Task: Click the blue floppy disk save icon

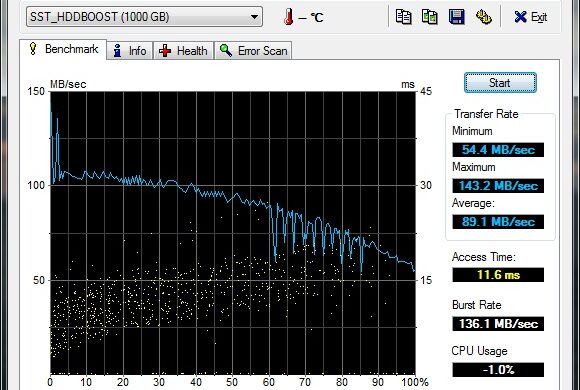Action: pyautogui.click(x=456, y=17)
